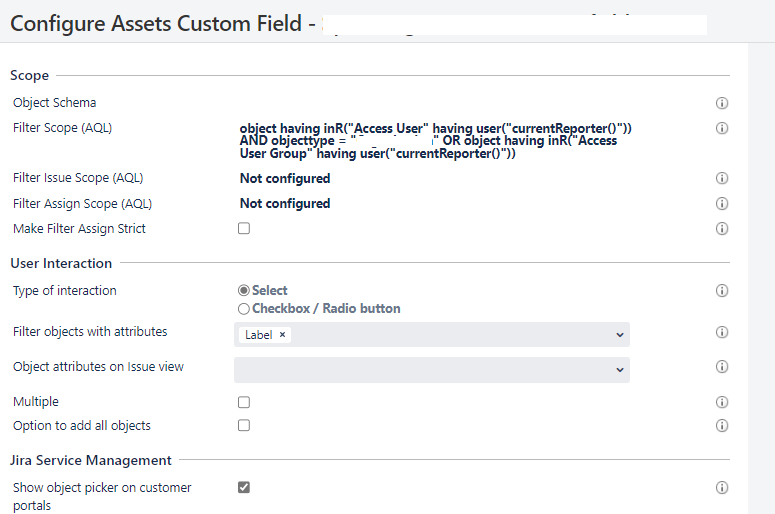View help icon for Filter Issue Scope
The width and height of the screenshot is (775, 514).
722,178
